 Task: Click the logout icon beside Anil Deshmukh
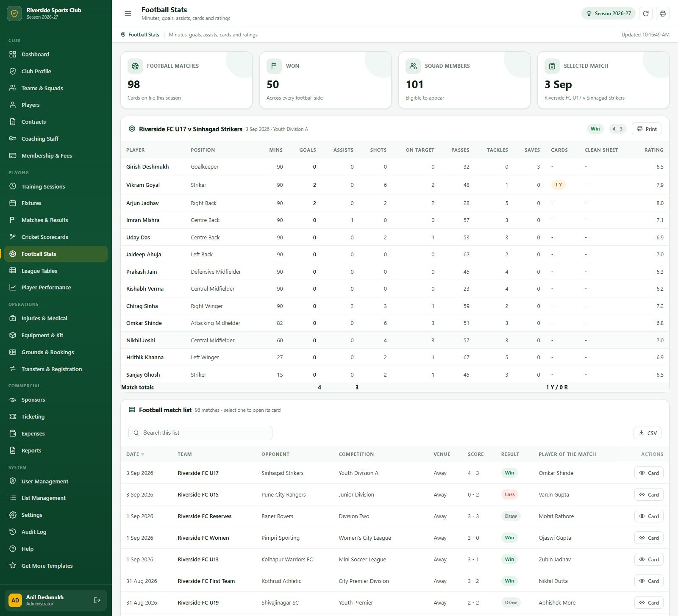click(x=97, y=600)
